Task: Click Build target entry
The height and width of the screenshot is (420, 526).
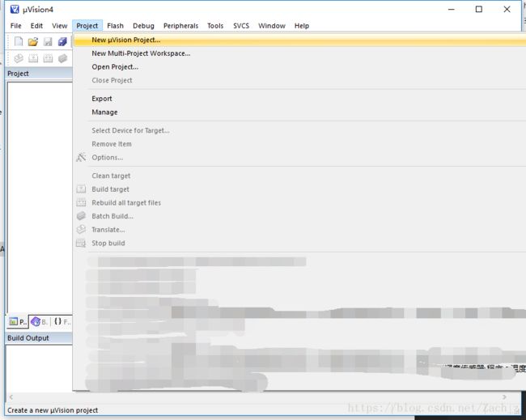Action: 299,189
